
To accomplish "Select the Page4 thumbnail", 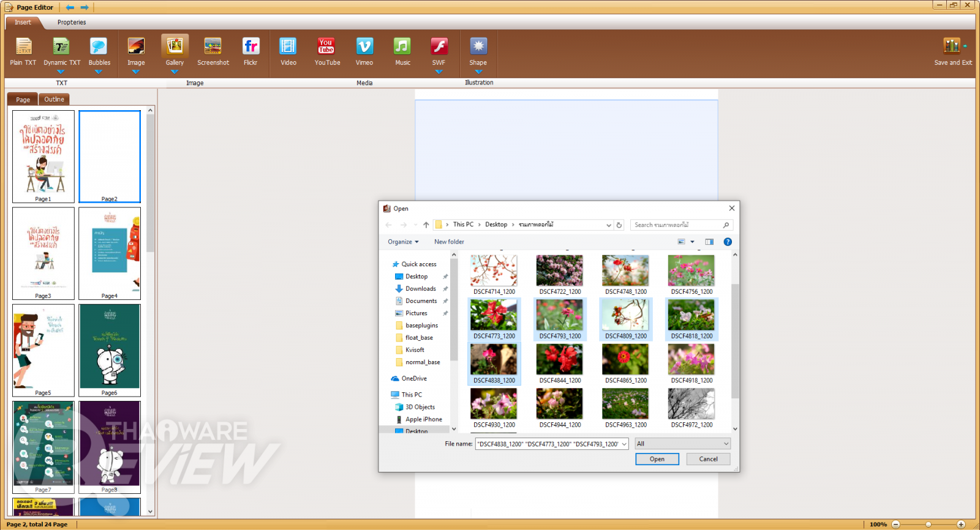I will tap(110, 253).
